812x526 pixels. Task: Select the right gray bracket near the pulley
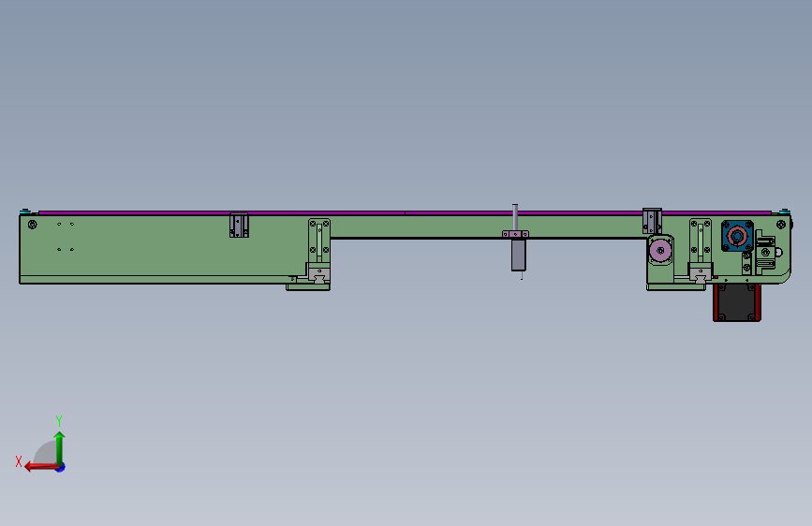(x=652, y=221)
